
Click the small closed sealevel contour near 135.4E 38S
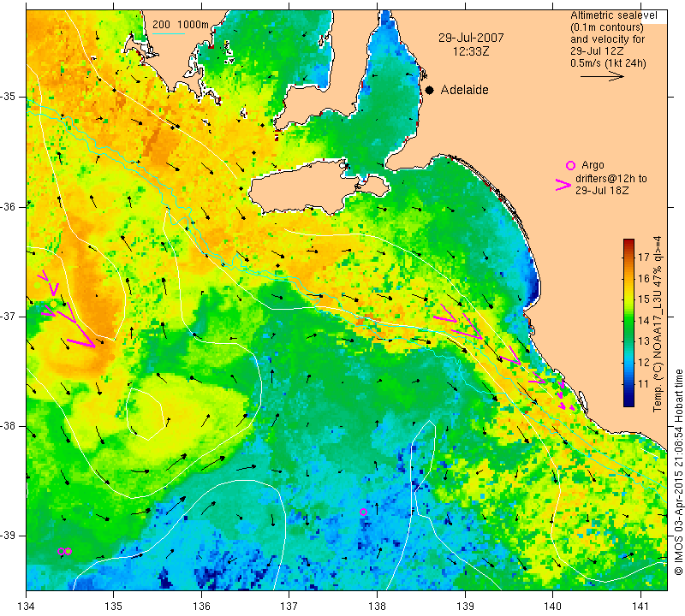click(145, 414)
